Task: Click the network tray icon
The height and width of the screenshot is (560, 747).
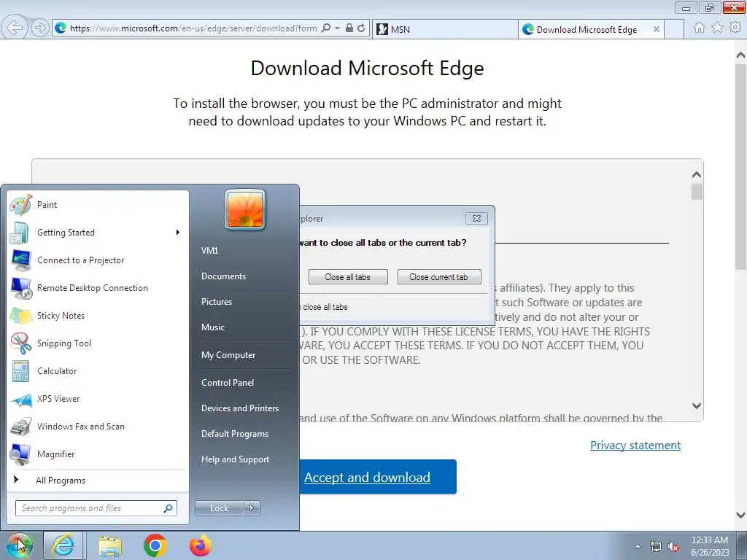Action: (x=656, y=546)
